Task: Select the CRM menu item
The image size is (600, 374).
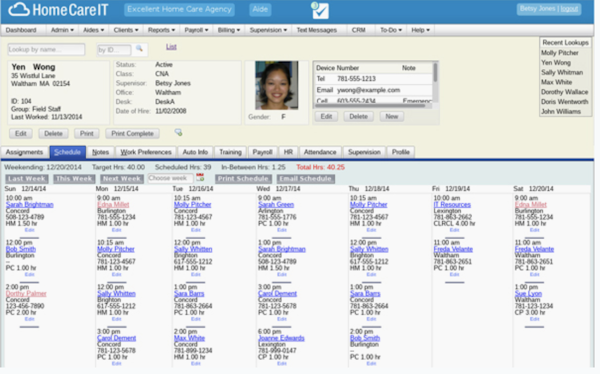Action: (359, 30)
